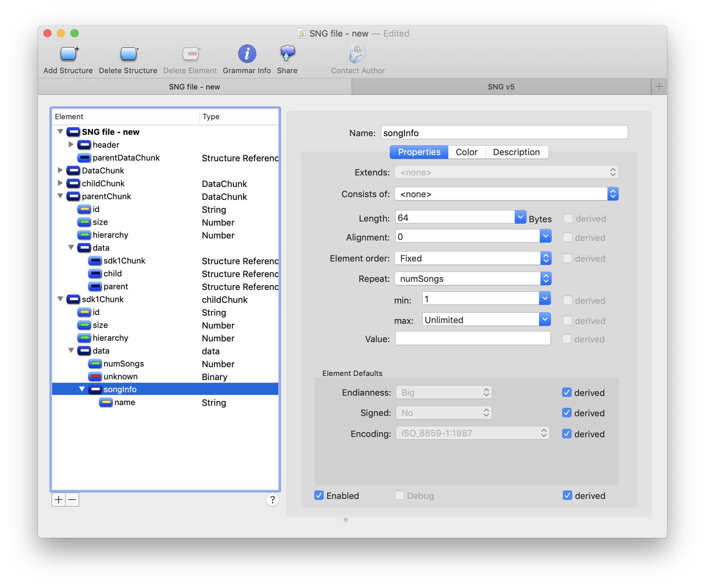Toggle derived checkbox next to Endianness
Screen dimensions: 705x588
(567, 393)
